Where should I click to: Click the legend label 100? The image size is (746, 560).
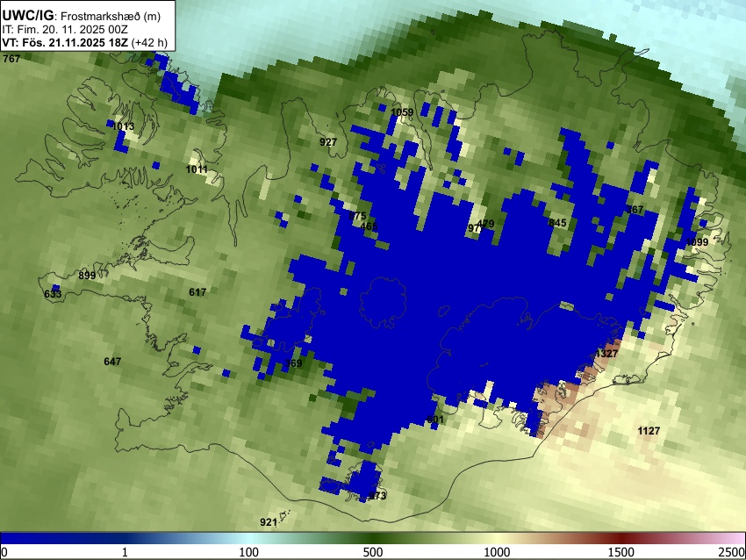249,552
